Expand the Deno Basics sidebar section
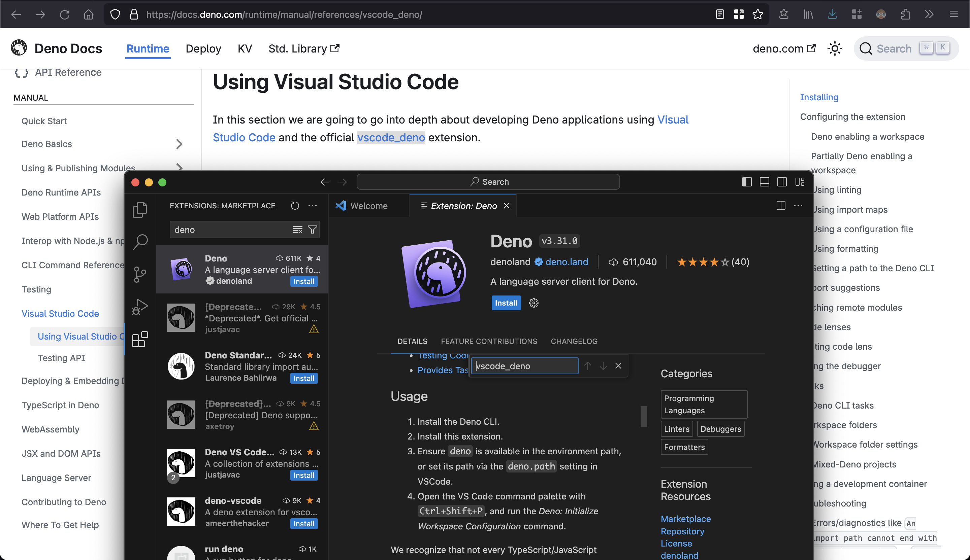The height and width of the screenshot is (560, 970). 179,144
